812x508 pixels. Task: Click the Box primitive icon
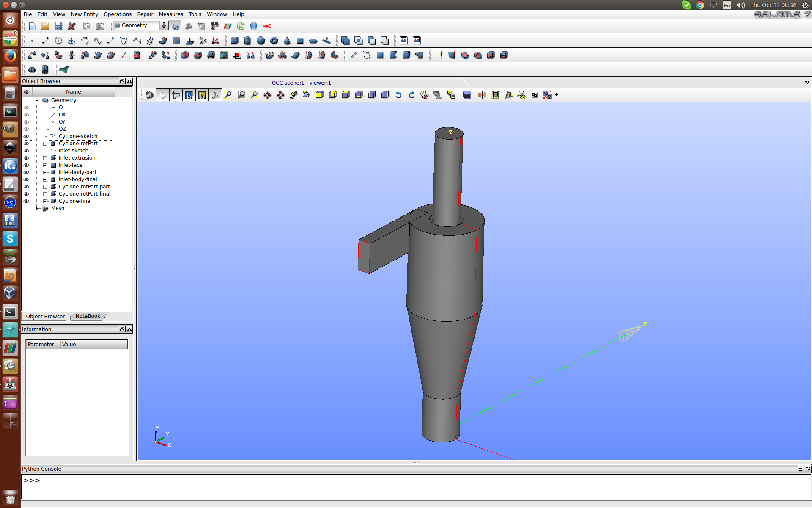(235, 41)
